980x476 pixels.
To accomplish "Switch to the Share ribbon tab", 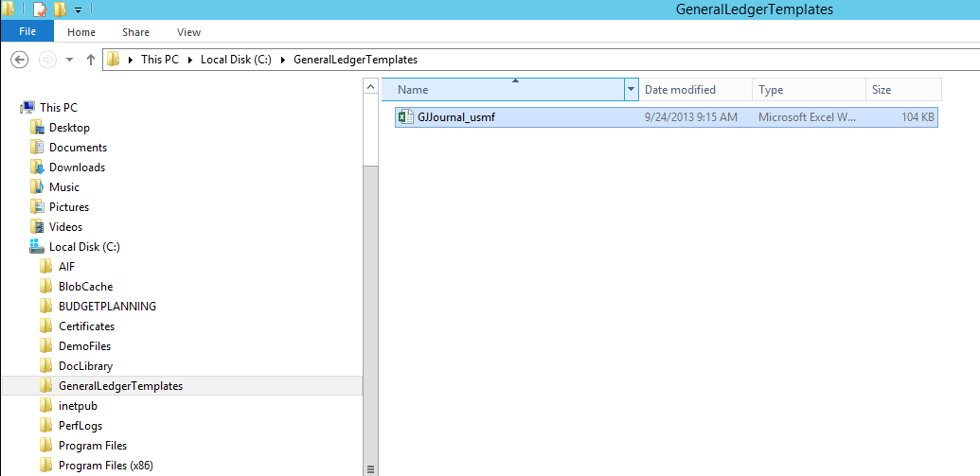I will pyautogui.click(x=135, y=32).
